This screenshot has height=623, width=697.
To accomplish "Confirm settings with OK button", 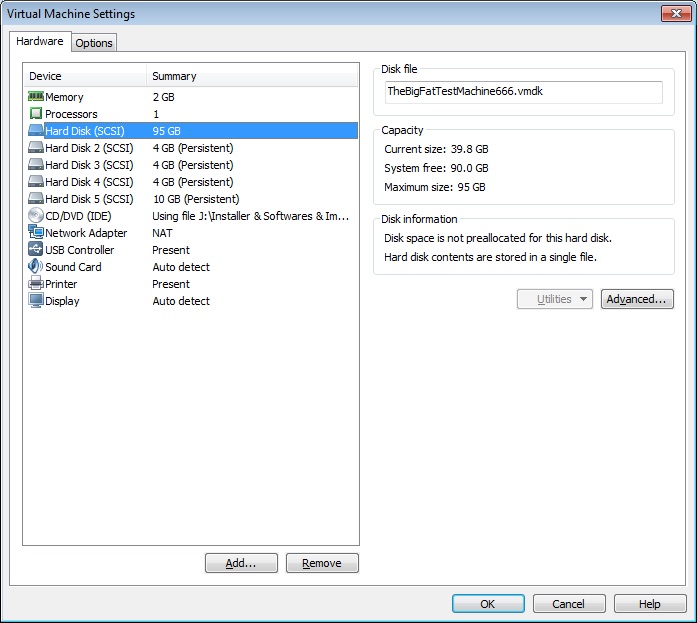I will (x=487, y=604).
